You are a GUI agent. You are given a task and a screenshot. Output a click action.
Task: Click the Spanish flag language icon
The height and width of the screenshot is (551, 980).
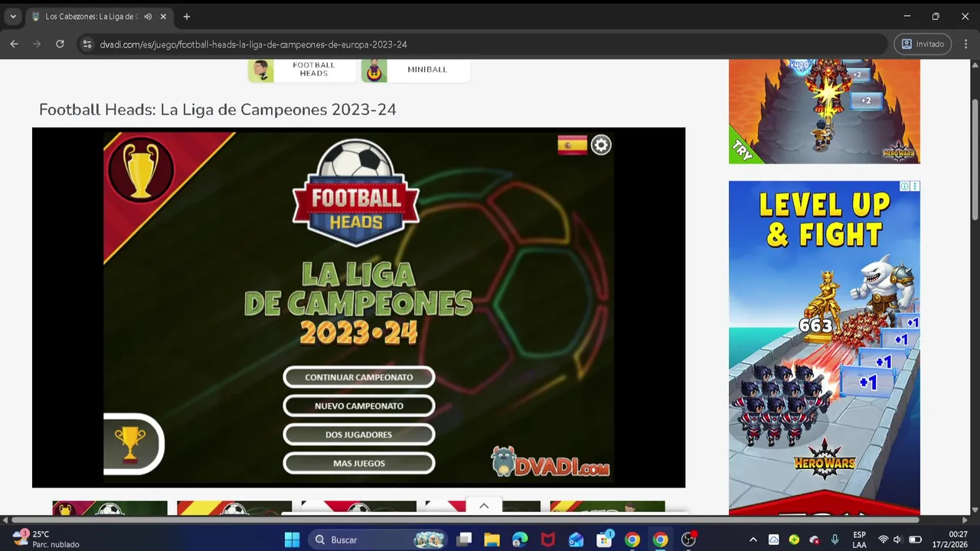[572, 145]
